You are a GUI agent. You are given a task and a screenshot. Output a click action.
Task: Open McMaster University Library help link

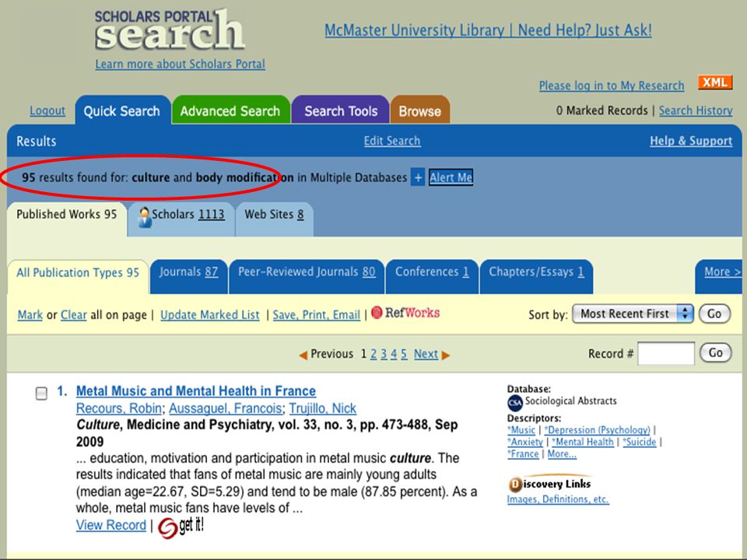coord(488,30)
